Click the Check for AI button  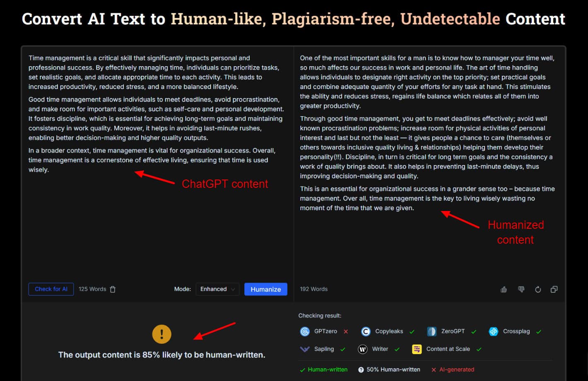51,289
